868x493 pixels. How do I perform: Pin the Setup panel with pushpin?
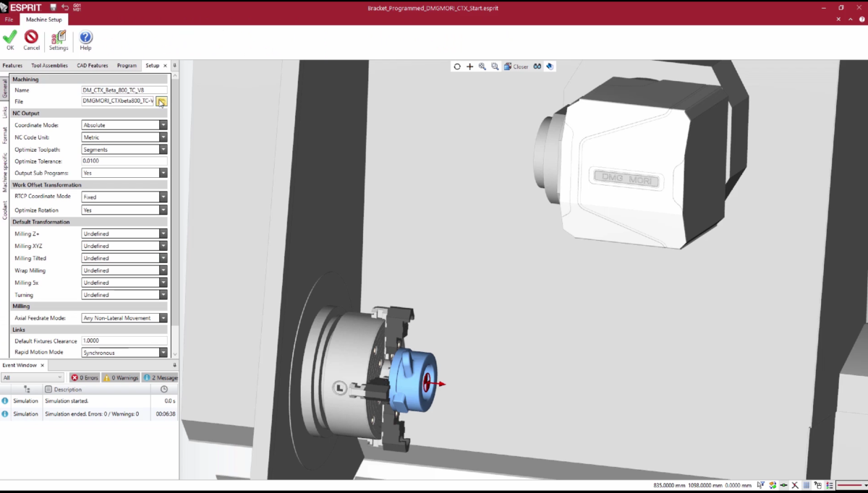(x=174, y=65)
